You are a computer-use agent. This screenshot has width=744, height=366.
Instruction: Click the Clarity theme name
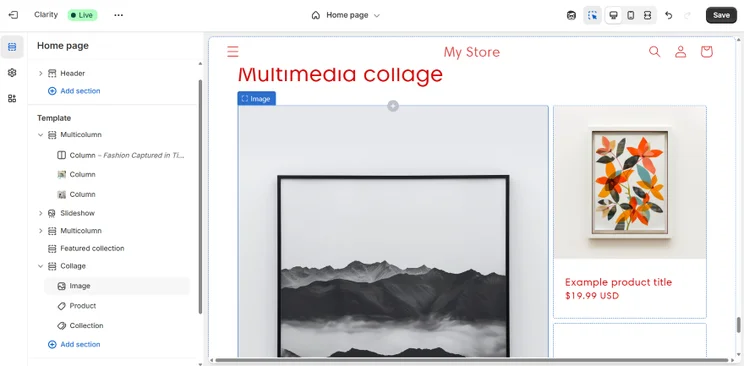tap(46, 15)
